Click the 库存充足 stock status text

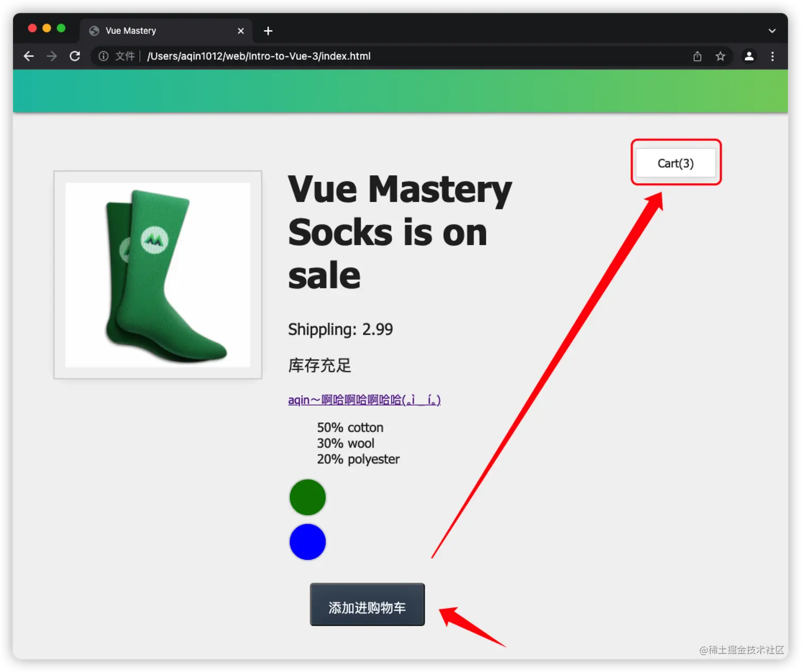319,365
